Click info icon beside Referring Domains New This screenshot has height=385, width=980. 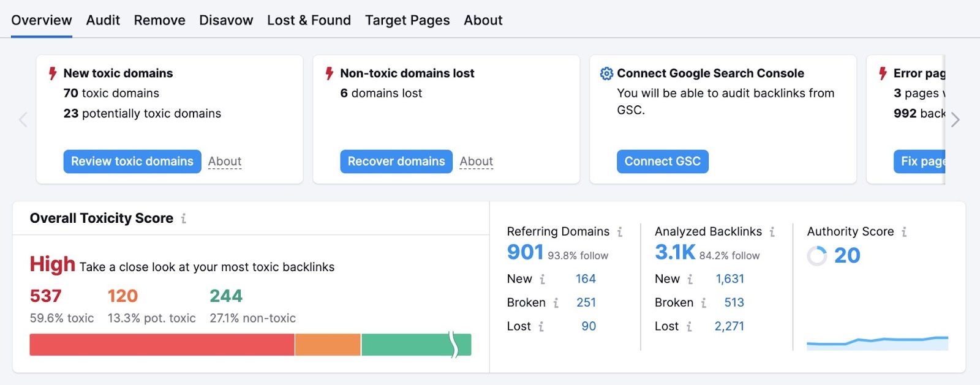(x=542, y=279)
